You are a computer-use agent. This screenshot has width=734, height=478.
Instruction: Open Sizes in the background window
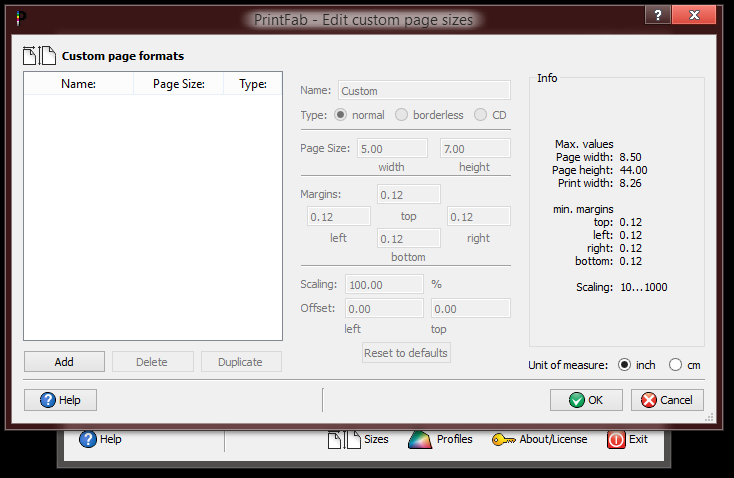pyautogui.click(x=358, y=440)
